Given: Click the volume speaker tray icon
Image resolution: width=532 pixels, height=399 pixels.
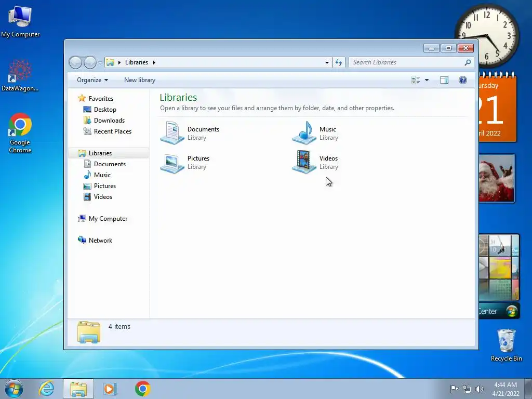Looking at the screenshot, I should tap(479, 389).
